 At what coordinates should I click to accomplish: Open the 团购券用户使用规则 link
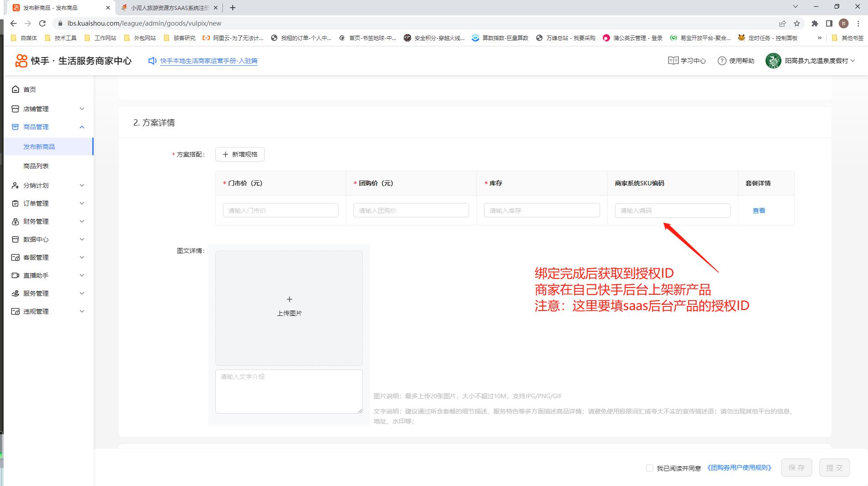pos(738,468)
